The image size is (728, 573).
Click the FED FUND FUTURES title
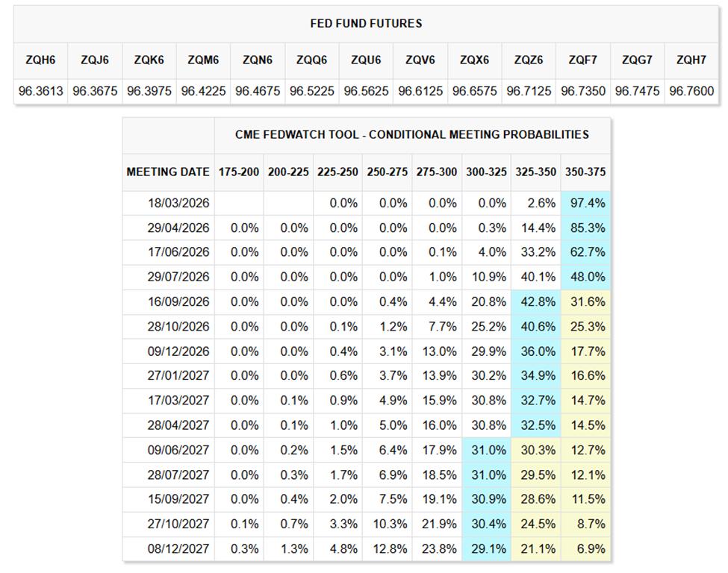click(366, 23)
